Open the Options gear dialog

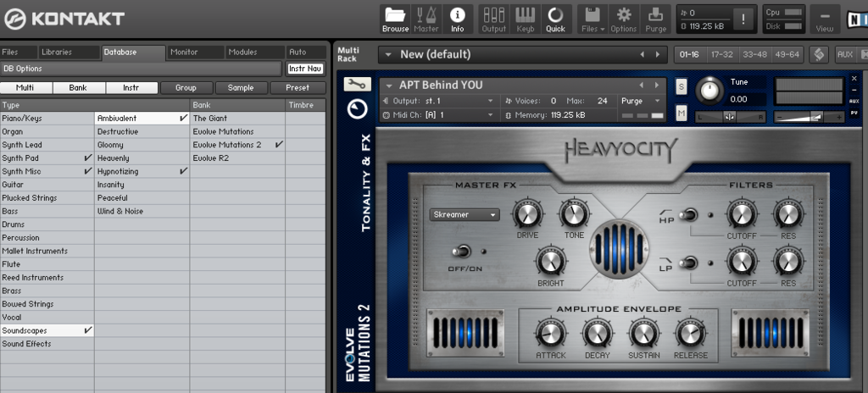pos(624,19)
